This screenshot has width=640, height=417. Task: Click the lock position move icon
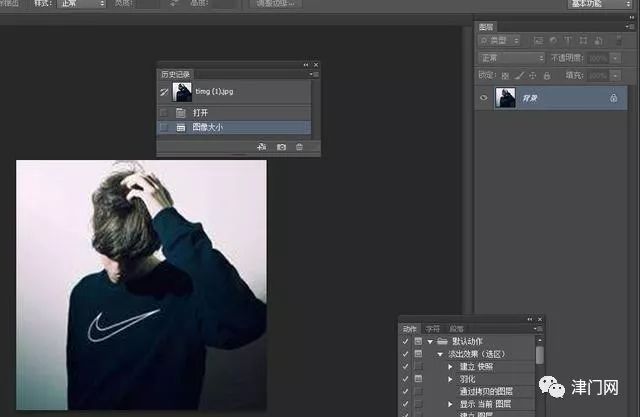coord(531,75)
